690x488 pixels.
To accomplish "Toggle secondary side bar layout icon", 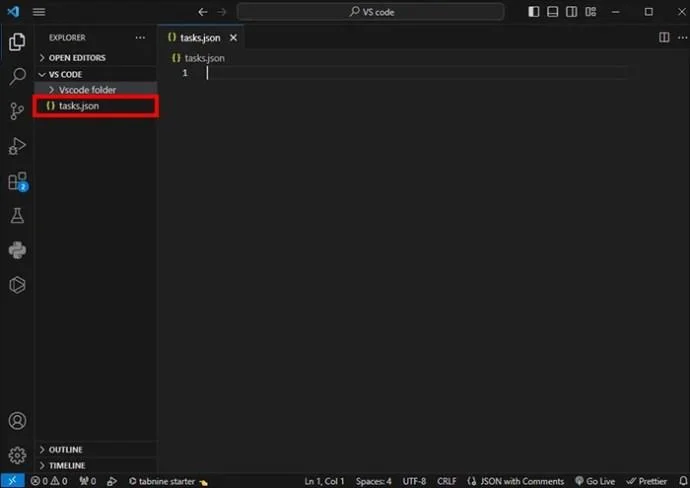I will (571, 11).
